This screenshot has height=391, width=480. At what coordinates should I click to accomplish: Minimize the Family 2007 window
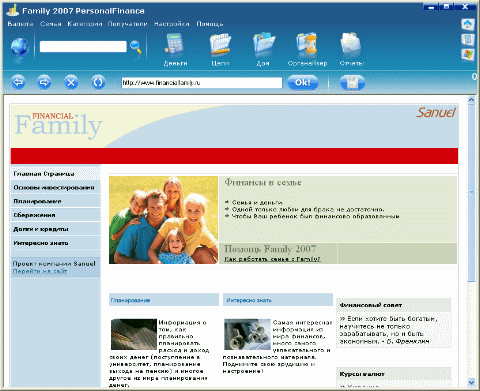pyautogui.click(x=431, y=7)
